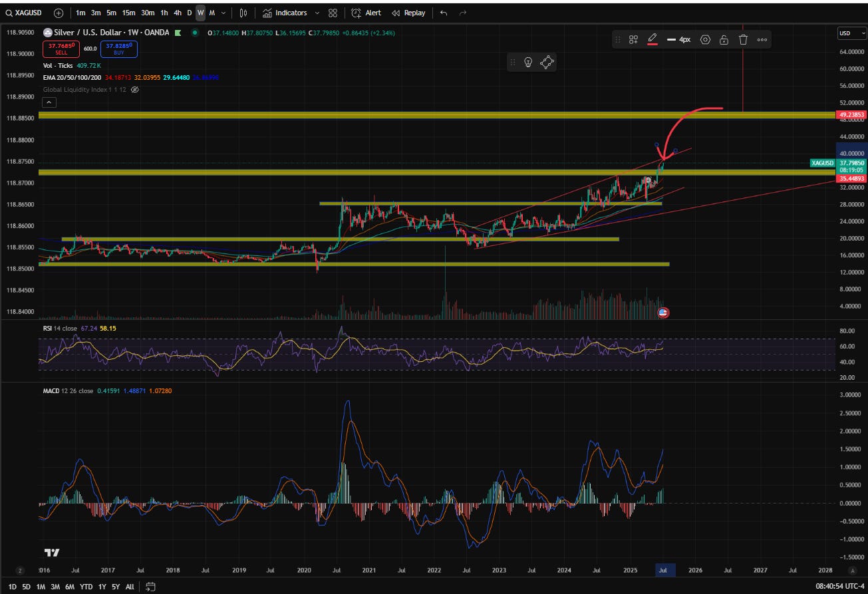868x594 pixels.
Task: Open TradingView logo in chart corner
Action: (51, 552)
